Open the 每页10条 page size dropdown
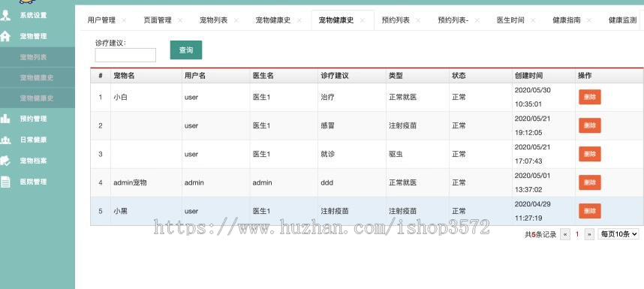Image resolution: width=644 pixels, height=289 pixels. (x=618, y=234)
